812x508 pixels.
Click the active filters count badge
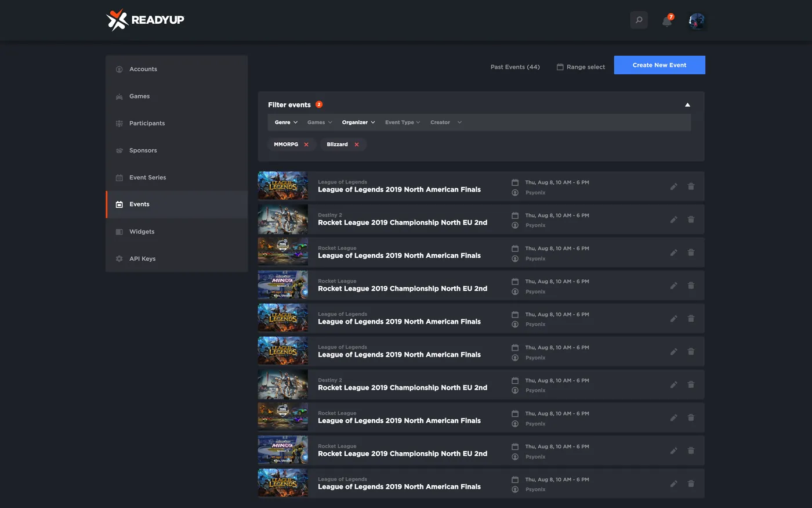319,105
